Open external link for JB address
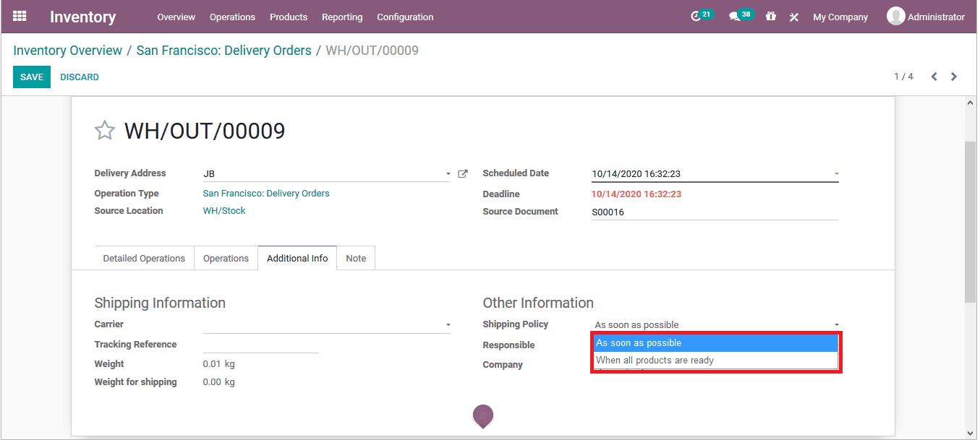The width and height of the screenshot is (980, 440). pyautogui.click(x=463, y=173)
